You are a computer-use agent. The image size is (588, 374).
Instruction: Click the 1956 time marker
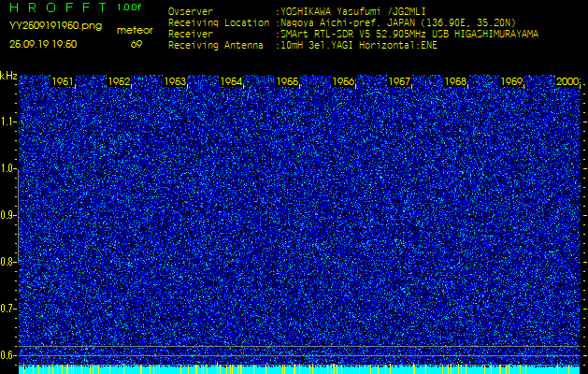343,81
